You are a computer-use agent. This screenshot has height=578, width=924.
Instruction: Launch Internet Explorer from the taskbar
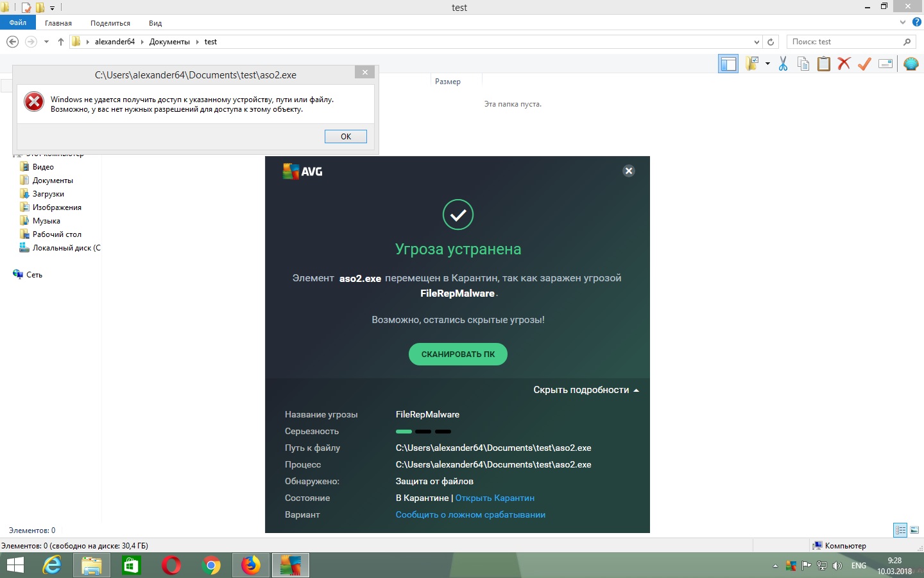click(52, 565)
